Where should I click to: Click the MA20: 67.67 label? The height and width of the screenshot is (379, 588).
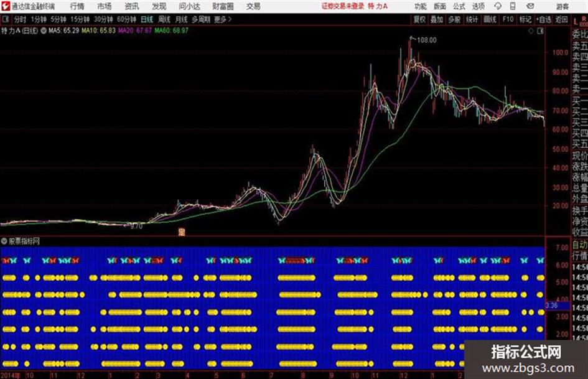click(135, 30)
